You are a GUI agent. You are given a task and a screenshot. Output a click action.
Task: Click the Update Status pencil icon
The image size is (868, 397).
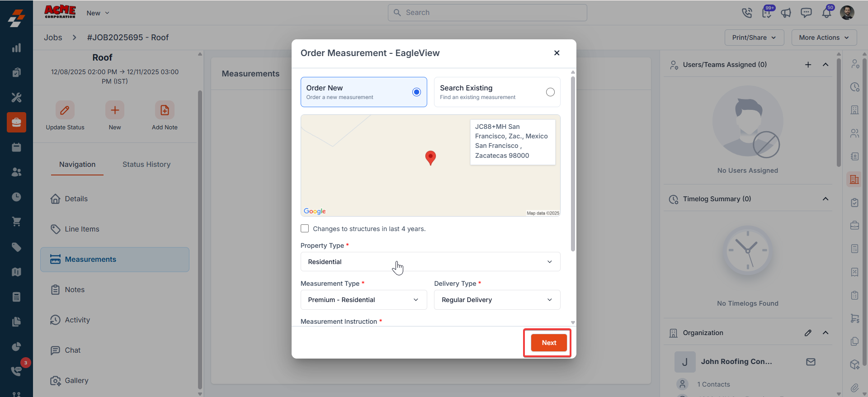click(65, 110)
